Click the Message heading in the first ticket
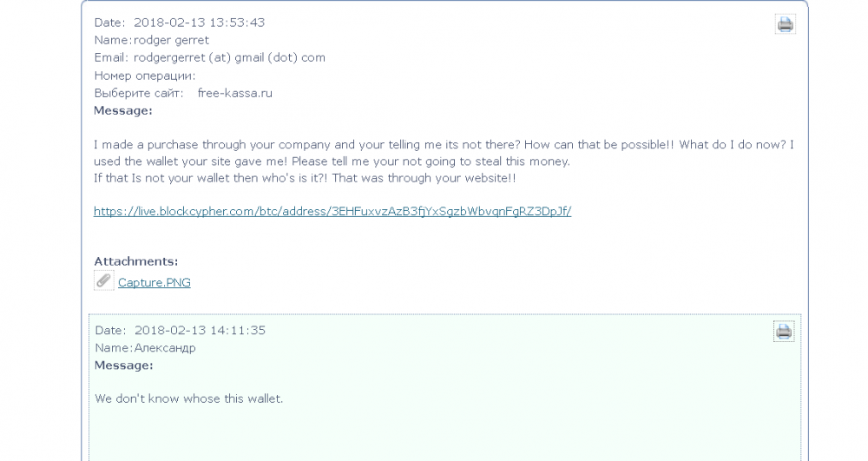Image resolution: width=868 pixels, height=461 pixels. 123,110
